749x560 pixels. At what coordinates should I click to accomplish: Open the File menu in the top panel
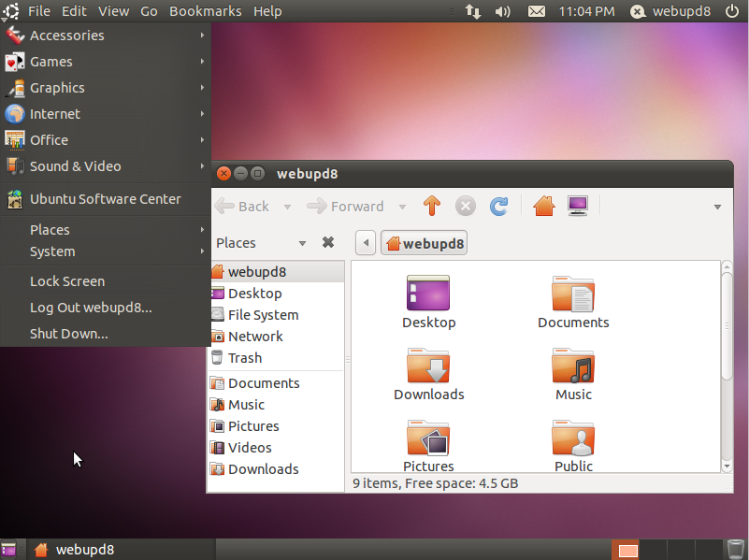tap(39, 11)
